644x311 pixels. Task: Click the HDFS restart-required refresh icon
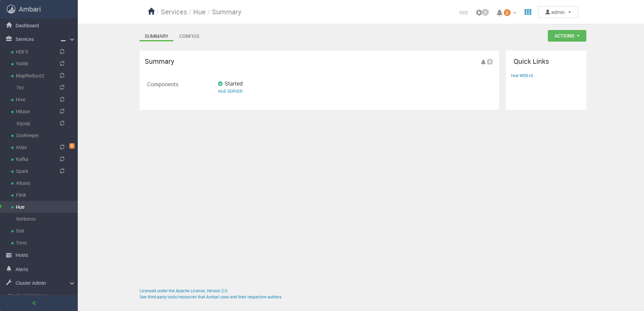point(62,52)
